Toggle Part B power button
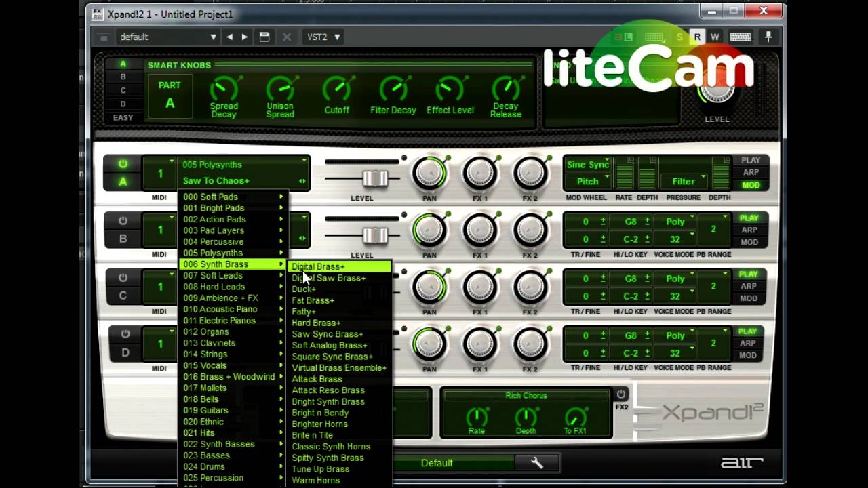The image size is (868, 488). [x=123, y=221]
